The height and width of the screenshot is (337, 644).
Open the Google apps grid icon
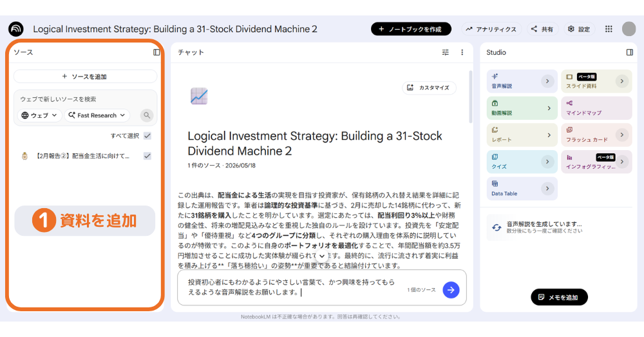(609, 29)
